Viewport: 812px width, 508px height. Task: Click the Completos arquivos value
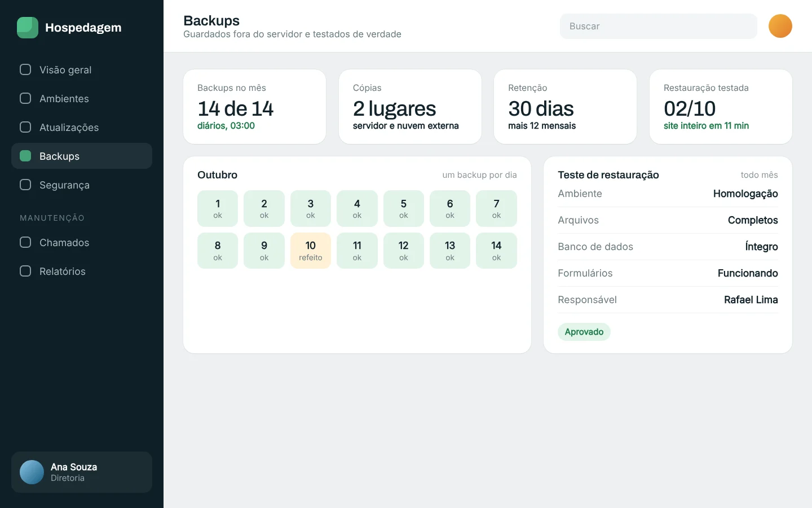753,220
